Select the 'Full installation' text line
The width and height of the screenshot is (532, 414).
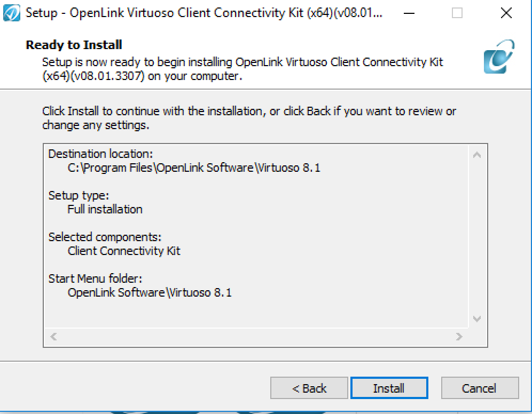105,209
